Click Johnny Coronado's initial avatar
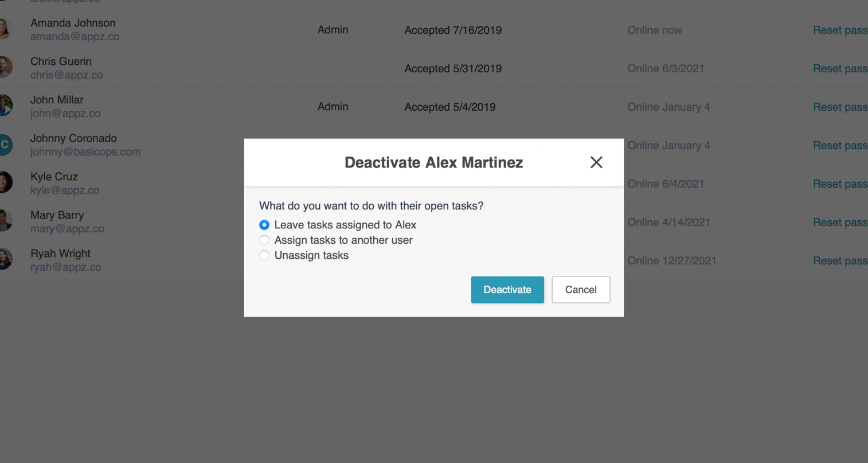868x463 pixels. pyautogui.click(x=5, y=145)
